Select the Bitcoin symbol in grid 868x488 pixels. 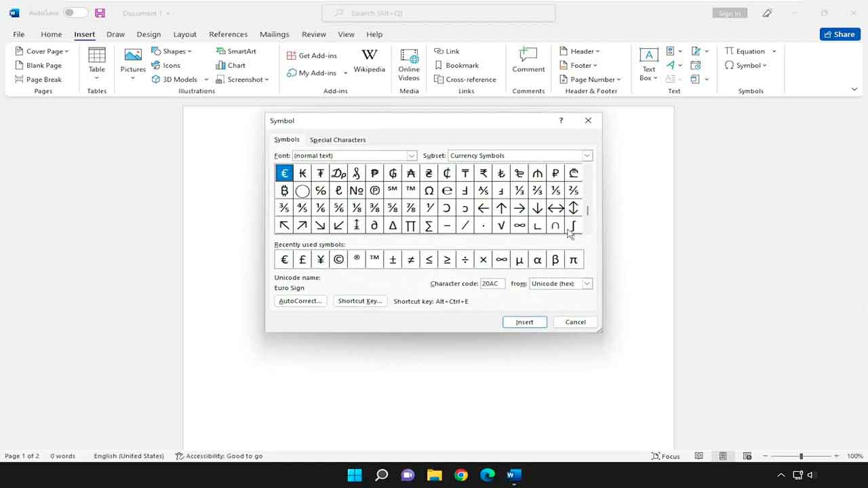[x=284, y=190]
